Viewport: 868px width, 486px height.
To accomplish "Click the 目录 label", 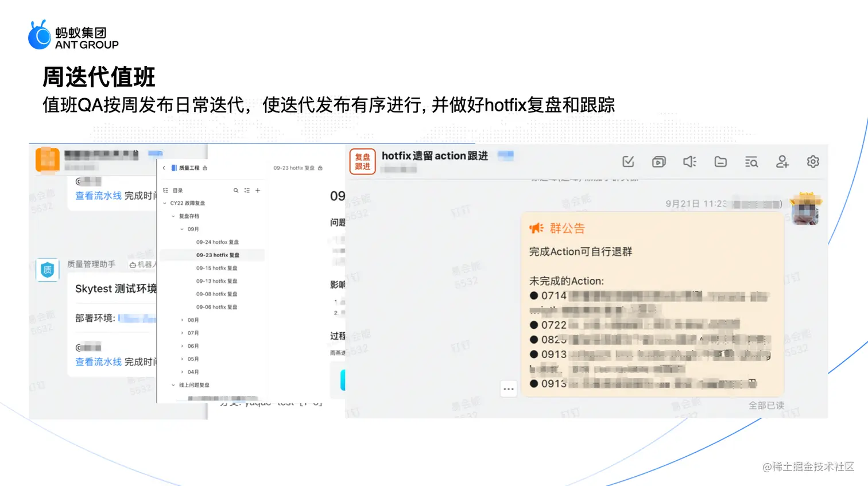I will click(178, 190).
